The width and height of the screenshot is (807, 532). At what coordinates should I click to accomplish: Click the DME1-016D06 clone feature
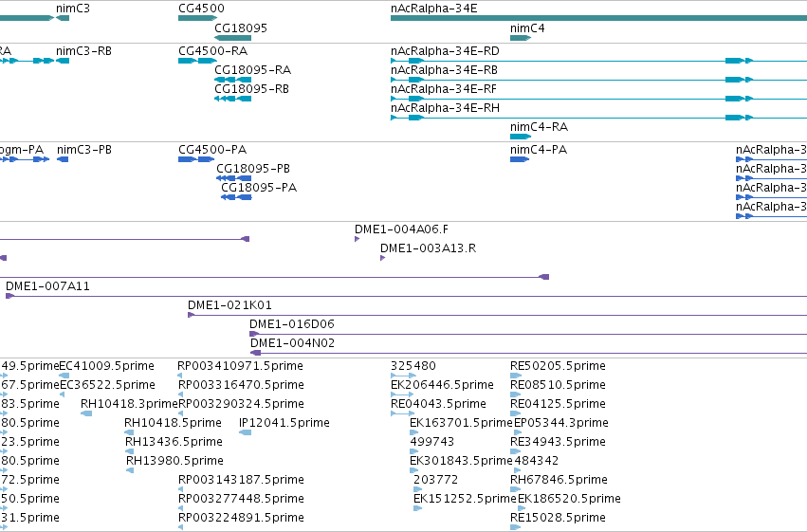[x=528, y=335]
